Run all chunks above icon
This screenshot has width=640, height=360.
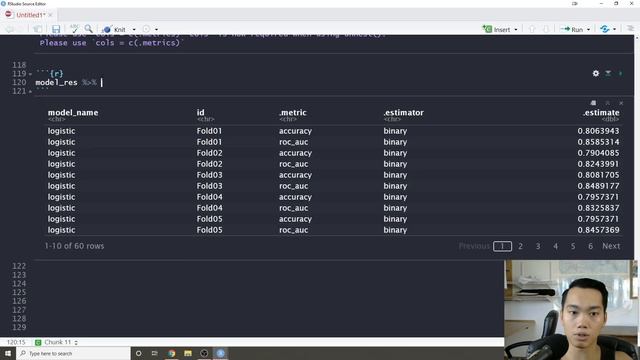[x=608, y=73]
